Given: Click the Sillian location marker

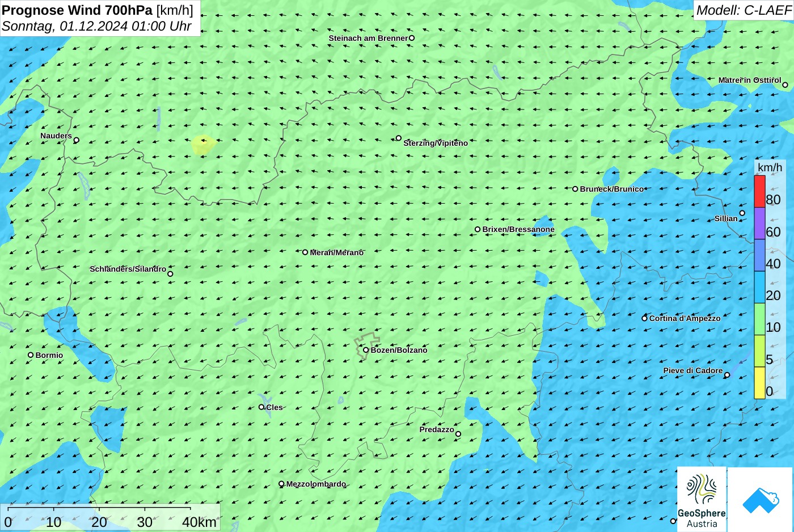Looking at the screenshot, I should (x=742, y=213).
